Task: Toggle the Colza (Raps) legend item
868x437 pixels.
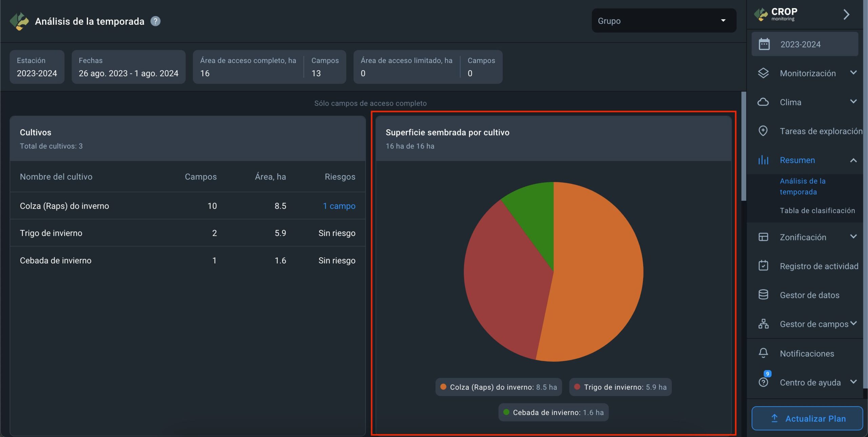Action: point(498,387)
